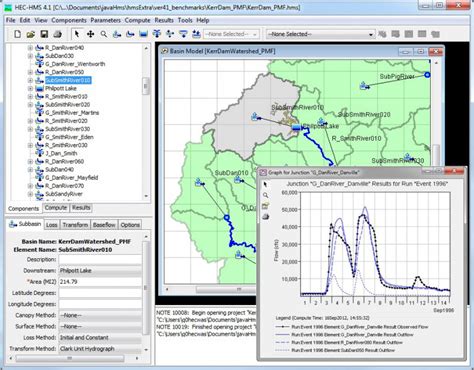Viewport: 474px width, 370px height.
Task: Expand the Philpott Lake tree node
Action: point(30,88)
